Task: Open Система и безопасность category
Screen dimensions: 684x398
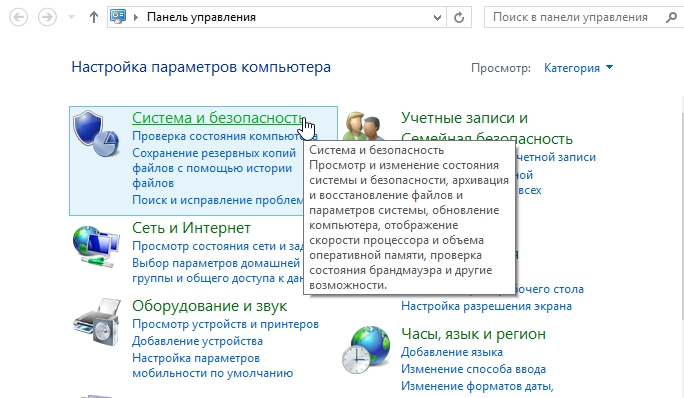Action: coord(217,118)
